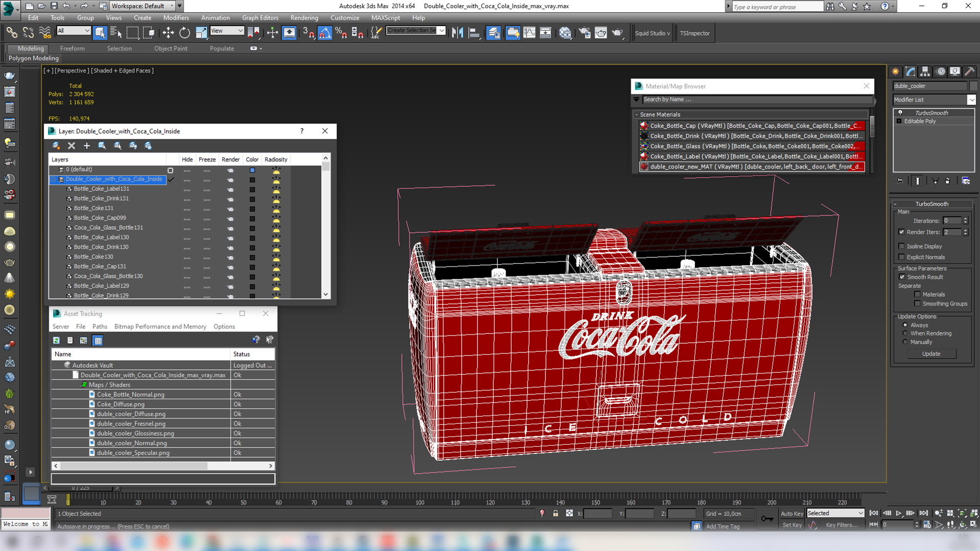
Task: Activate Bind to Space Warp tool
Action: point(45,33)
